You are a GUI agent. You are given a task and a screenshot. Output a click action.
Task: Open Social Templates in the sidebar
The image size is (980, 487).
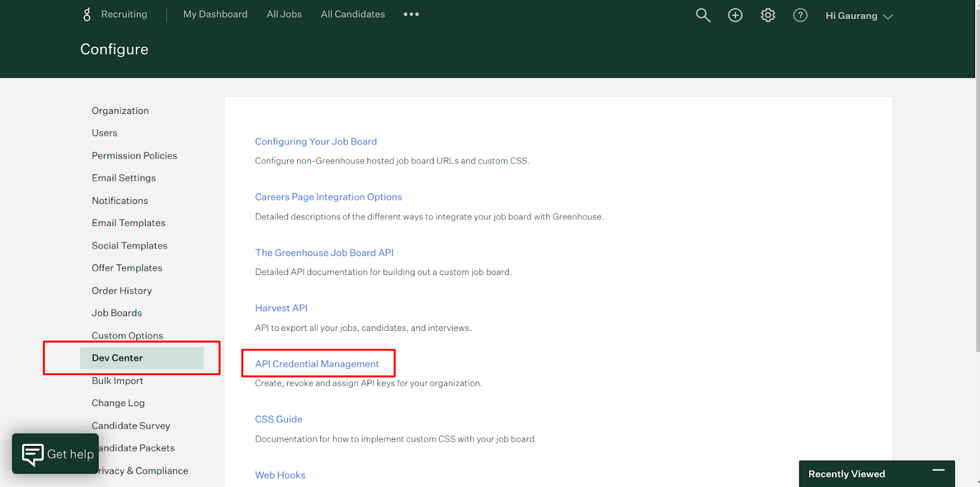(x=130, y=246)
